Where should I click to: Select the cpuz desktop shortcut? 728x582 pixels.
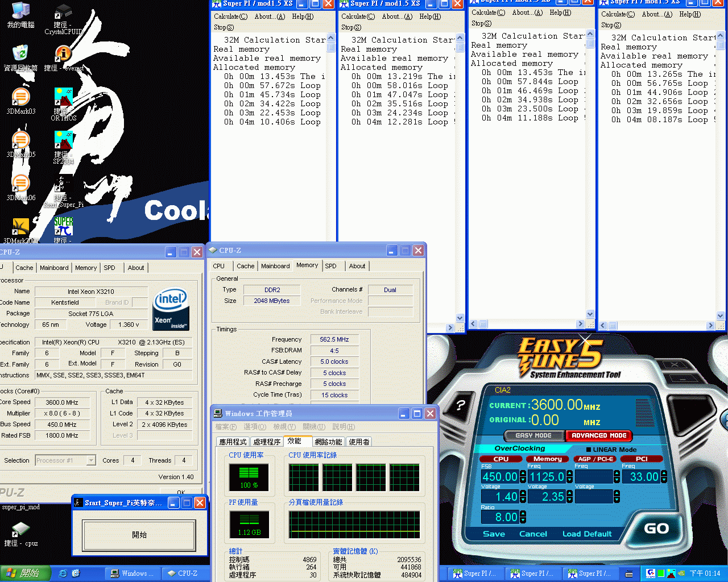[20, 534]
